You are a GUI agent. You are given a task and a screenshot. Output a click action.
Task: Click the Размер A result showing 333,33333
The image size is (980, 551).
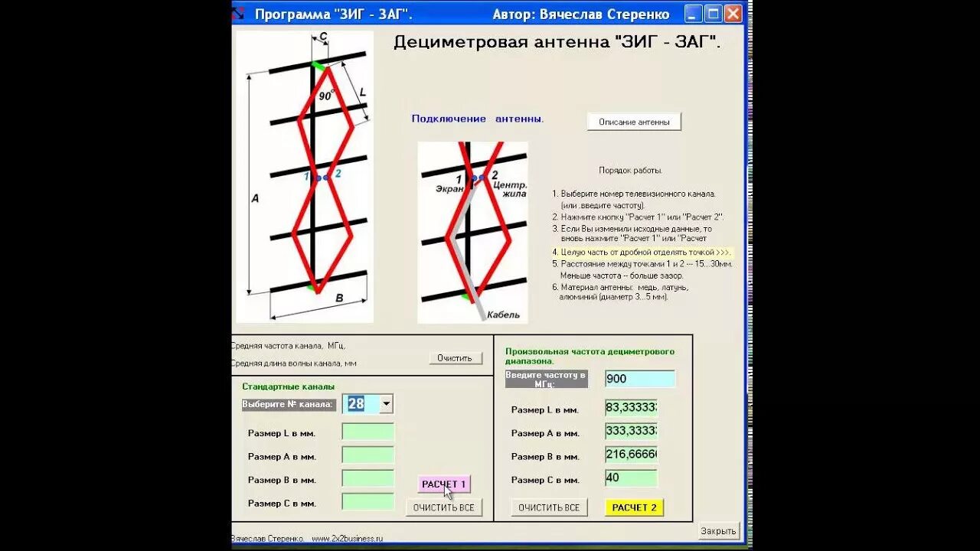630,432
